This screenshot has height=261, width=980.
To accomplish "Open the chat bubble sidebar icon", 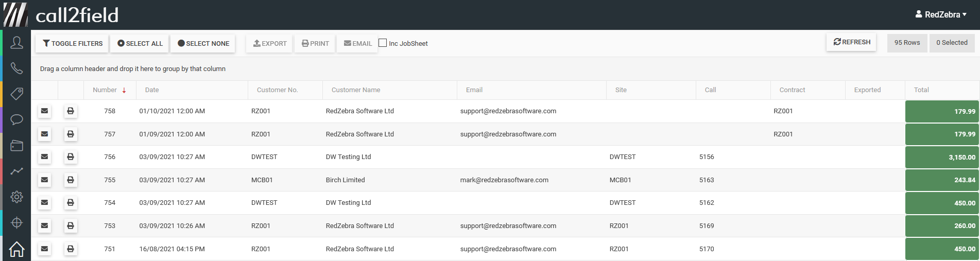I will click(16, 119).
